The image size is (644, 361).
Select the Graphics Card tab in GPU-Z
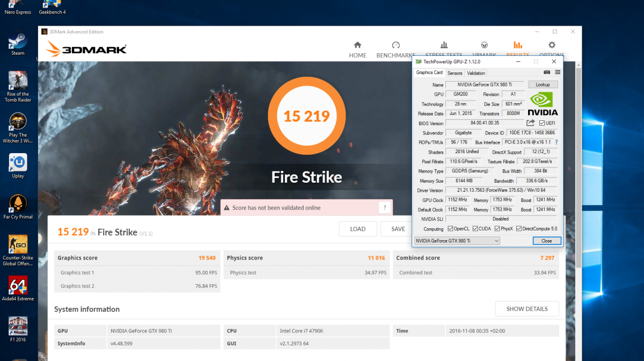point(429,73)
